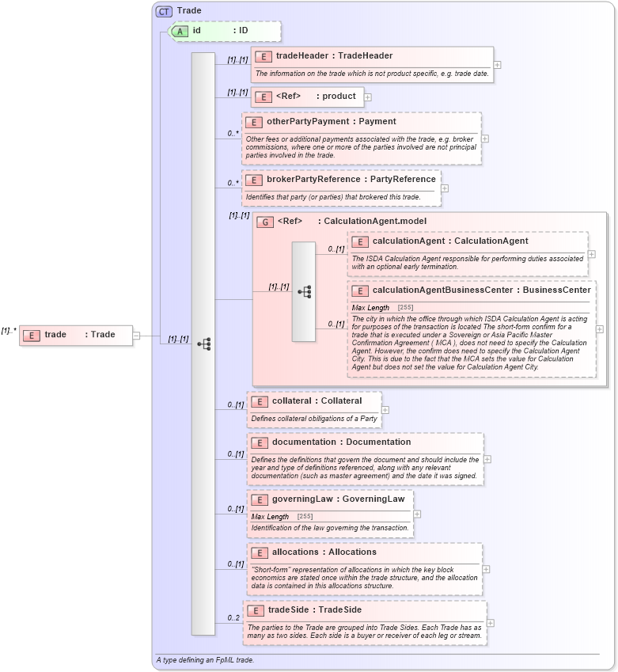This screenshot has width=618, height=672.
Task: Click the E icon of otherPartyPayment element
Action: [x=254, y=122]
